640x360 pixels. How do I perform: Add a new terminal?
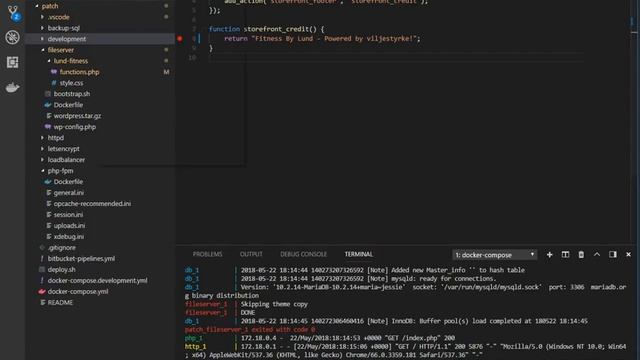(x=549, y=255)
